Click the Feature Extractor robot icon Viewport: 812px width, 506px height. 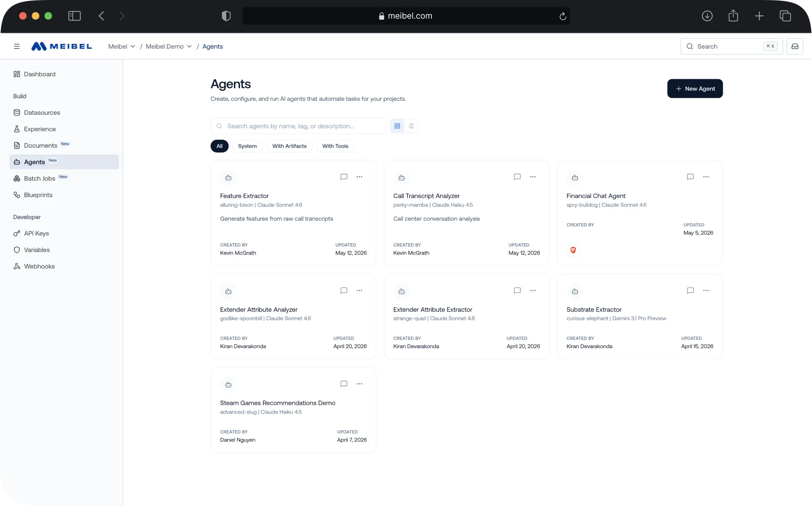coord(228,178)
